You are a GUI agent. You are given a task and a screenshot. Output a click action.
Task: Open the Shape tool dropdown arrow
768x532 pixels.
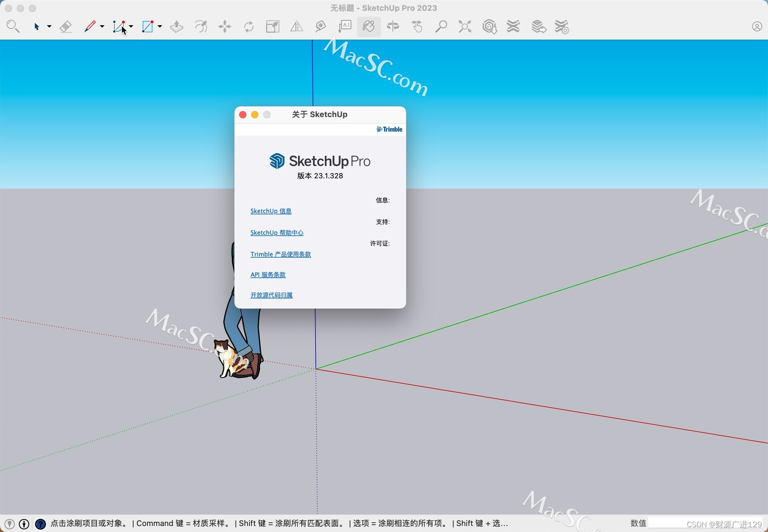(160, 27)
